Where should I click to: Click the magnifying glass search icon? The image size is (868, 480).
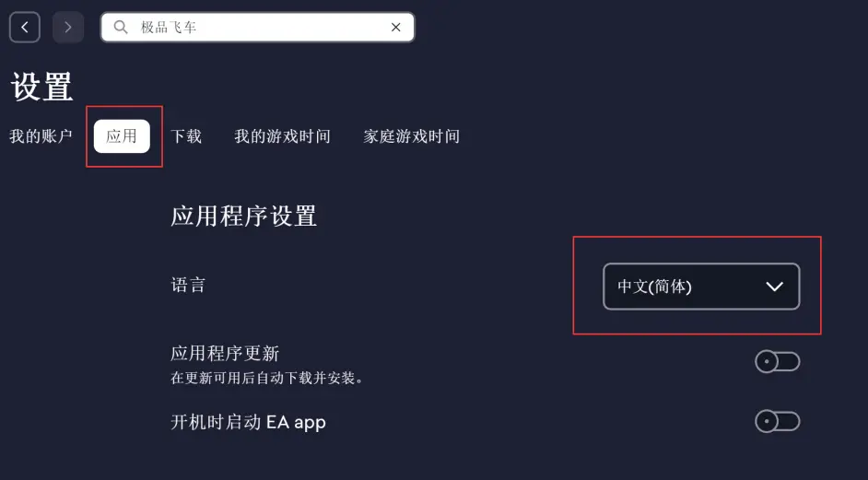pyautogui.click(x=121, y=27)
